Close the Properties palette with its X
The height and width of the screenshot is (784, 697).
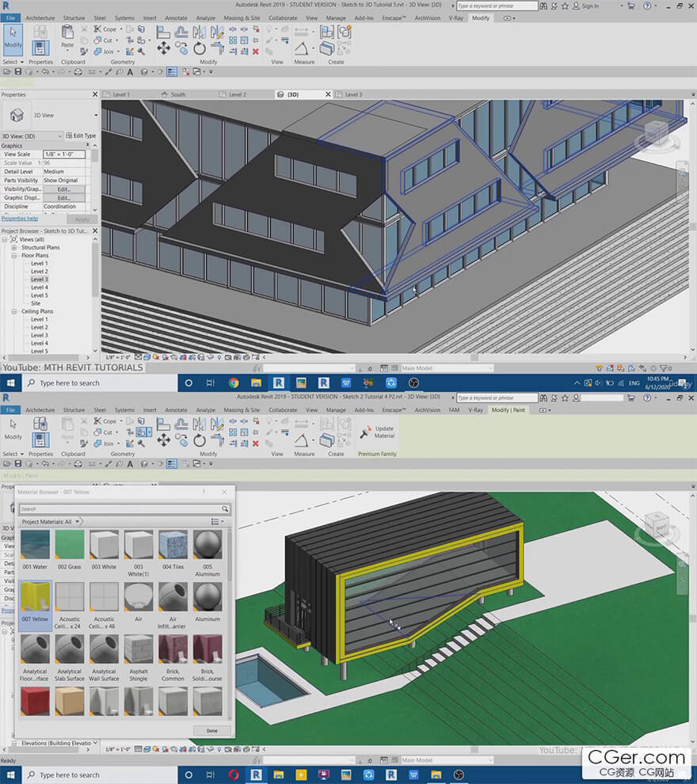point(96,94)
